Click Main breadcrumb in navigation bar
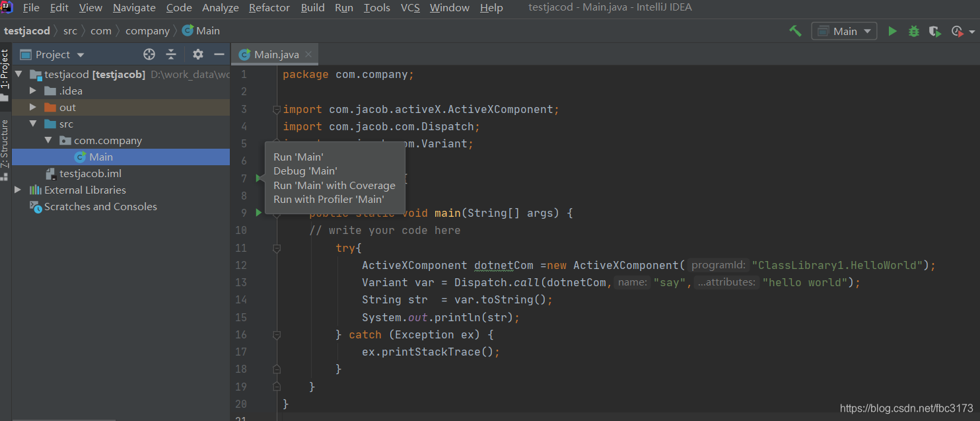Screen dimensions: 980x421 click(x=201, y=31)
